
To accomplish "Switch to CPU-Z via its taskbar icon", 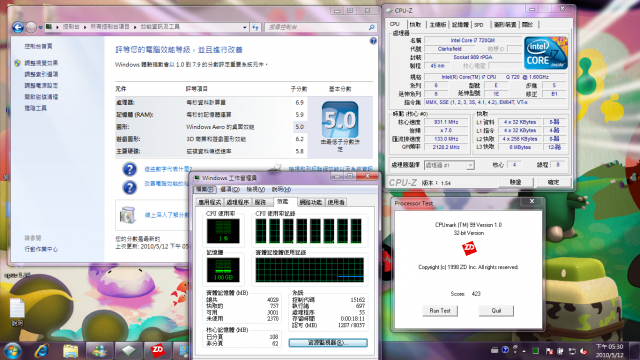I will 129,351.
